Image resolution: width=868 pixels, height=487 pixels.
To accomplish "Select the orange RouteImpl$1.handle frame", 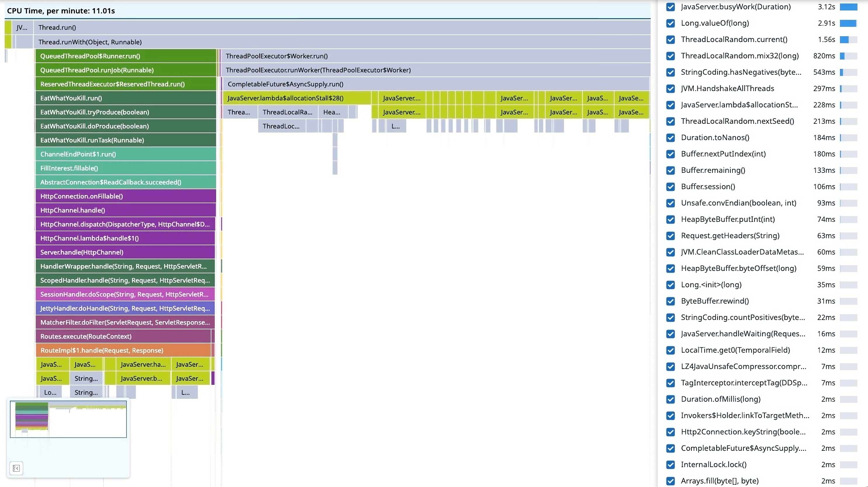I will [123, 350].
